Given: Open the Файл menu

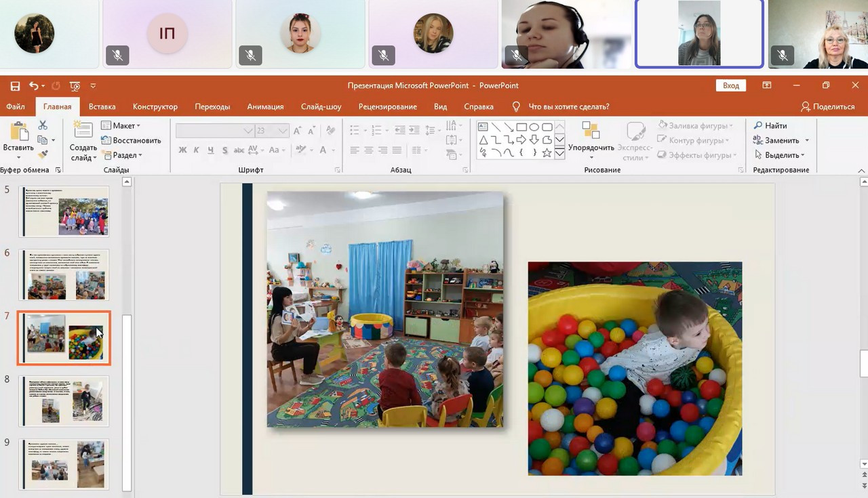Looking at the screenshot, I should pos(16,106).
